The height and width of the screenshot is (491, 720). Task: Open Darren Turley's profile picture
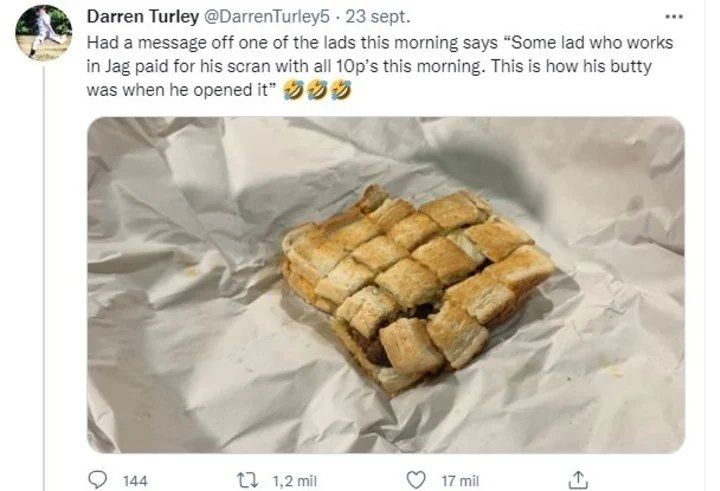[x=43, y=32]
